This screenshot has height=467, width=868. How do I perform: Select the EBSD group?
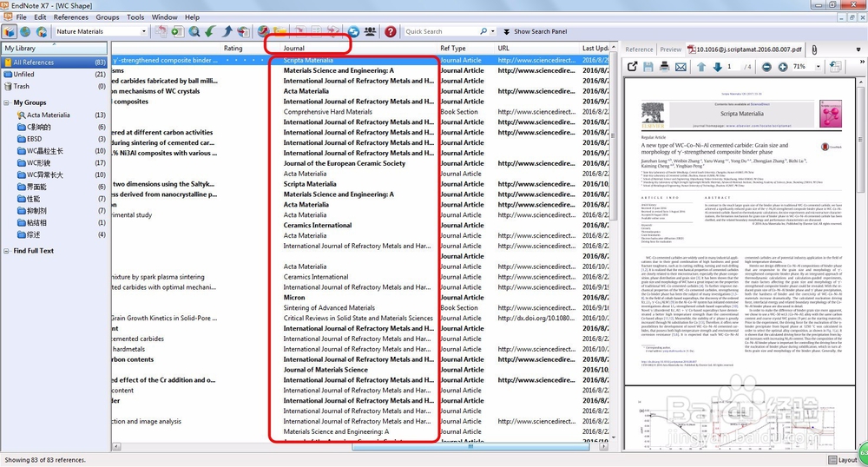coord(61,139)
